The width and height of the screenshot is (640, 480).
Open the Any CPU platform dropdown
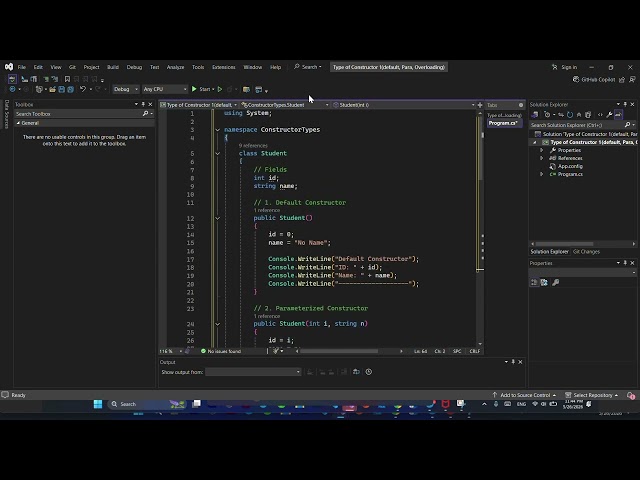164,89
